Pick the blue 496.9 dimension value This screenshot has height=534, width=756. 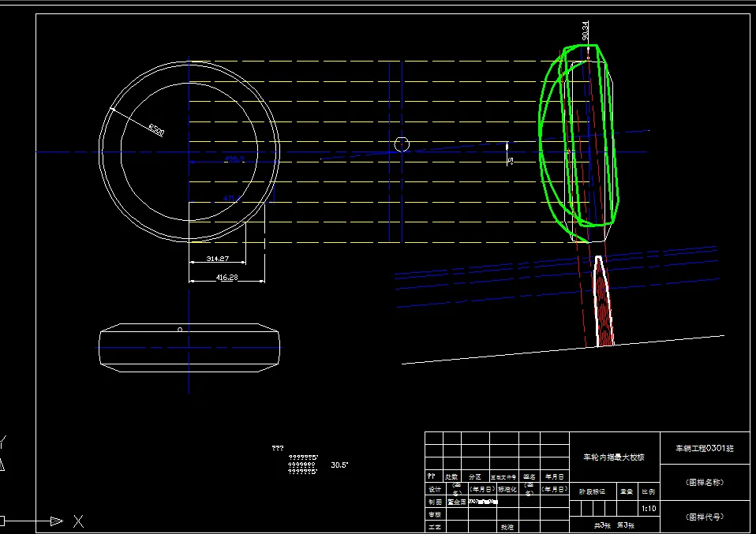pyautogui.click(x=234, y=159)
